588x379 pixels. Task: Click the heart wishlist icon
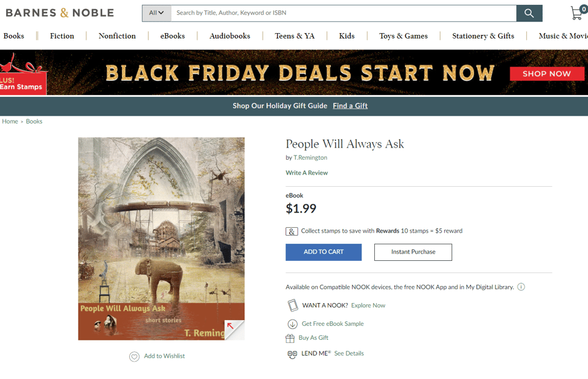pos(134,356)
